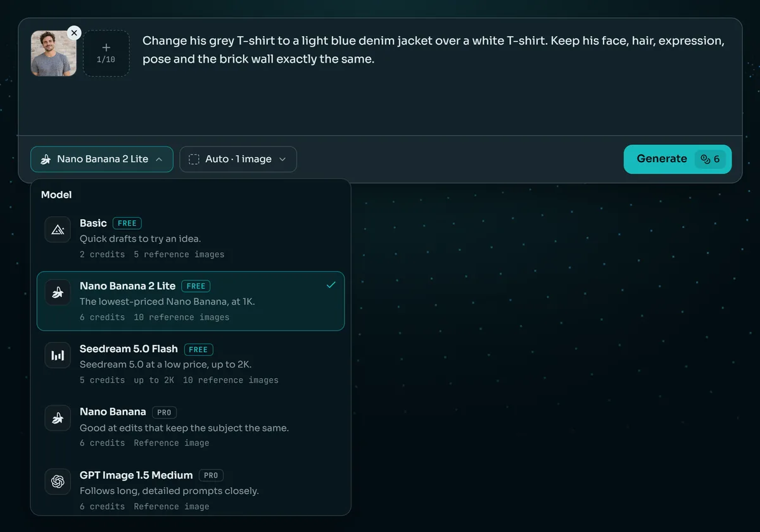Click the bars icon for Seedream 5.0 Flash
This screenshot has height=532, width=760.
(x=58, y=355)
